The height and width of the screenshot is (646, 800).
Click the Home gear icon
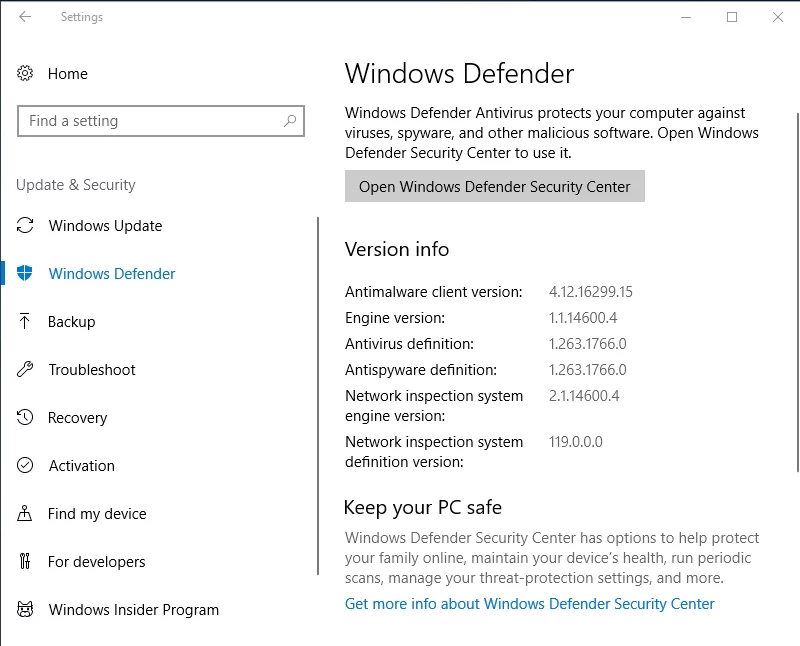(26, 74)
